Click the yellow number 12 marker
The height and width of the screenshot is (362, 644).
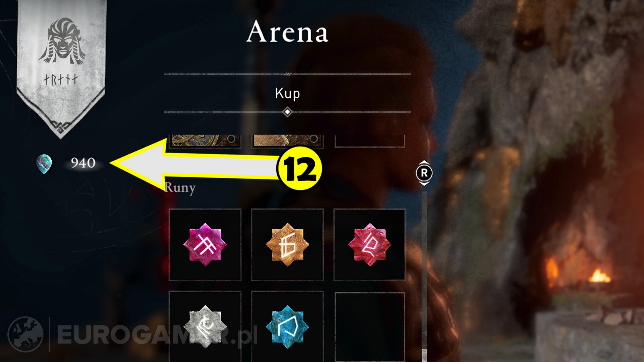coord(299,168)
